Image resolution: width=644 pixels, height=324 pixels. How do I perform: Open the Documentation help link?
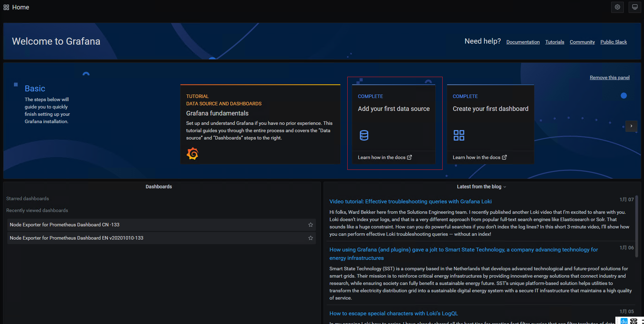(523, 42)
